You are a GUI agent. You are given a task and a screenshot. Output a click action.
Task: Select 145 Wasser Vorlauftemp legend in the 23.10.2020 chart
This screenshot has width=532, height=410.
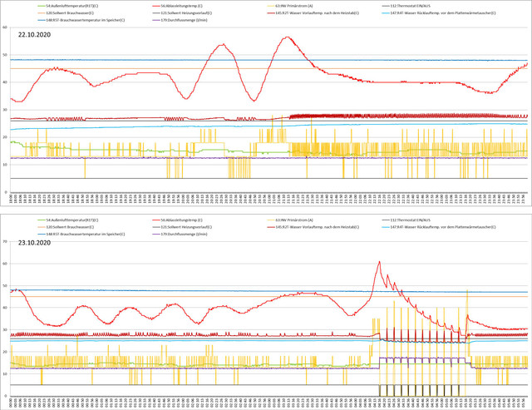pyautogui.click(x=313, y=227)
